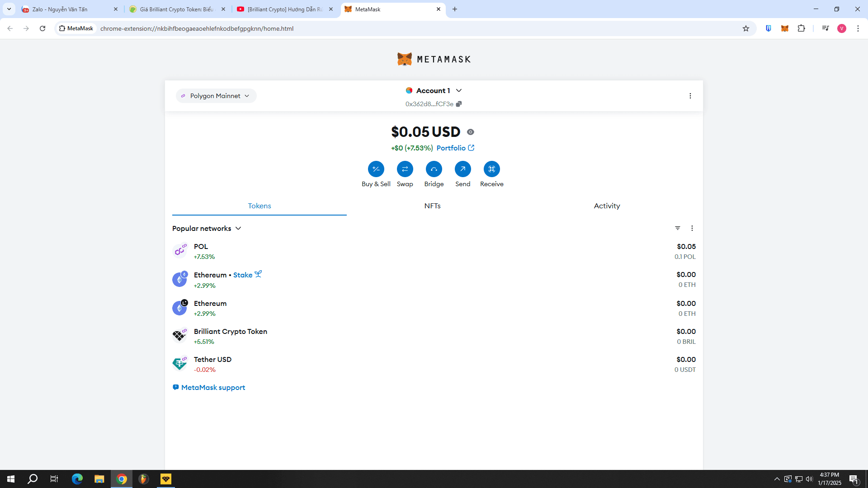Screen dimensions: 868x488
Task: Open Windows taskbar search
Action: click(33, 479)
